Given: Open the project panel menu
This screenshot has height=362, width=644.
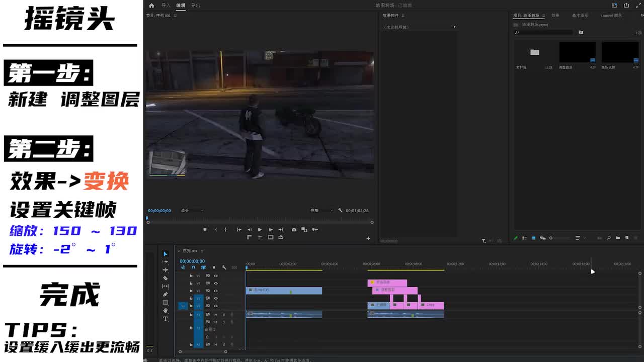Looking at the screenshot, I should pos(543,16).
